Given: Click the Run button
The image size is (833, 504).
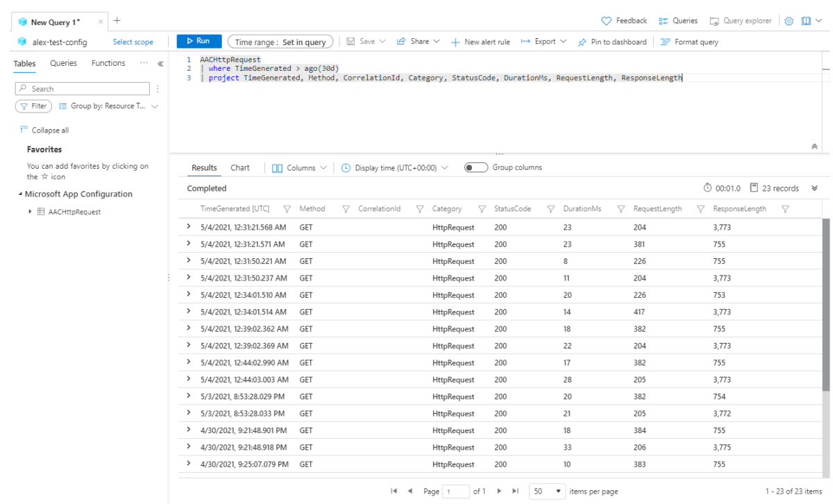Looking at the screenshot, I should coord(199,41).
